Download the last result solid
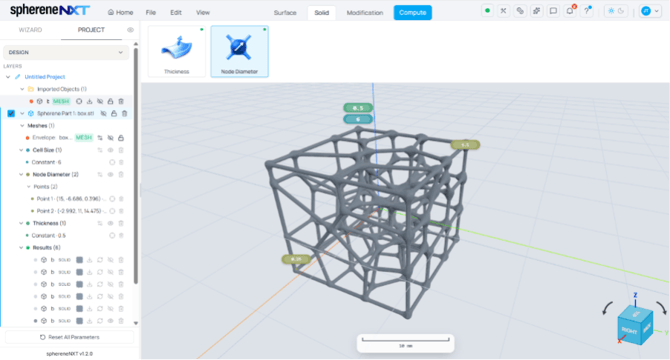 tap(89, 321)
